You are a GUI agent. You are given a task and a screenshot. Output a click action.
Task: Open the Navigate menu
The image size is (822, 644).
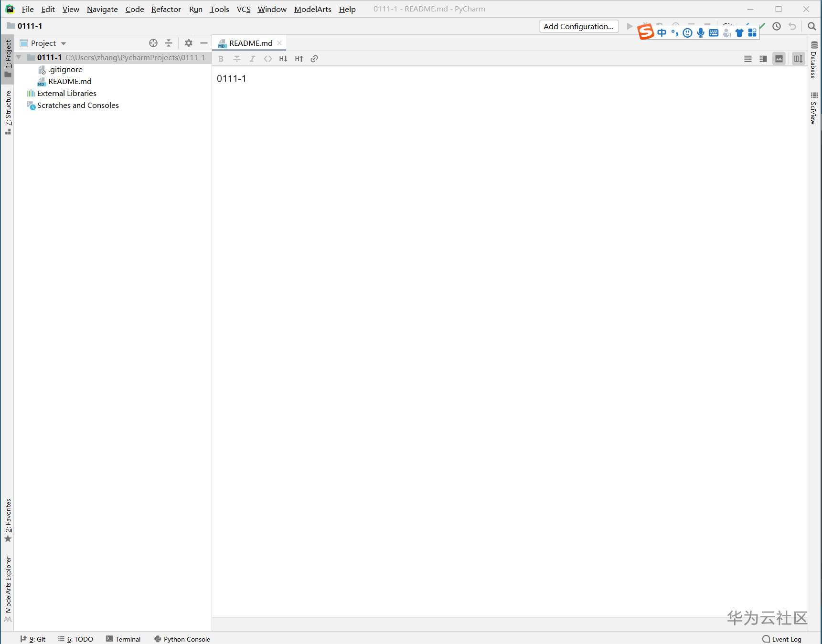pos(102,9)
